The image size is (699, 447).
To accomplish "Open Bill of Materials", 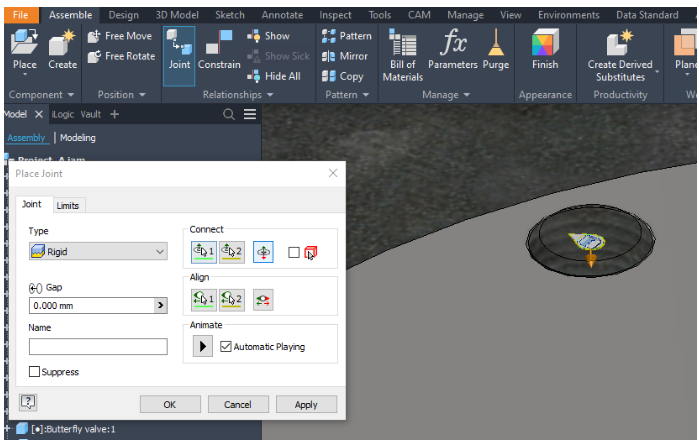I will 403,54.
